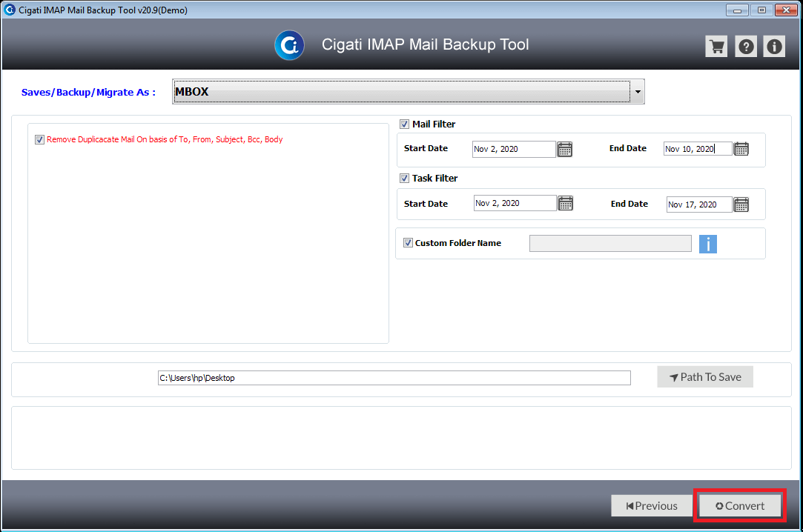Viewport: 803px width, 532px height.
Task: Click the Path To Save button
Action: tap(705, 377)
